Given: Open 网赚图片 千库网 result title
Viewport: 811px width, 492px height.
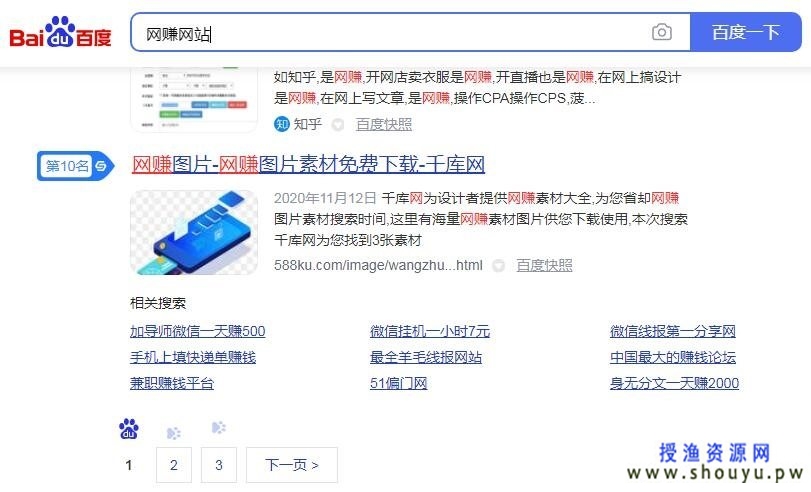Looking at the screenshot, I should pyautogui.click(x=308, y=165).
